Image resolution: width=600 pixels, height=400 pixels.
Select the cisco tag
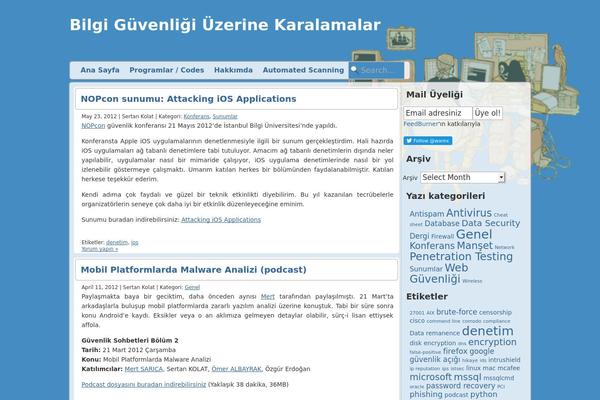pos(417,321)
